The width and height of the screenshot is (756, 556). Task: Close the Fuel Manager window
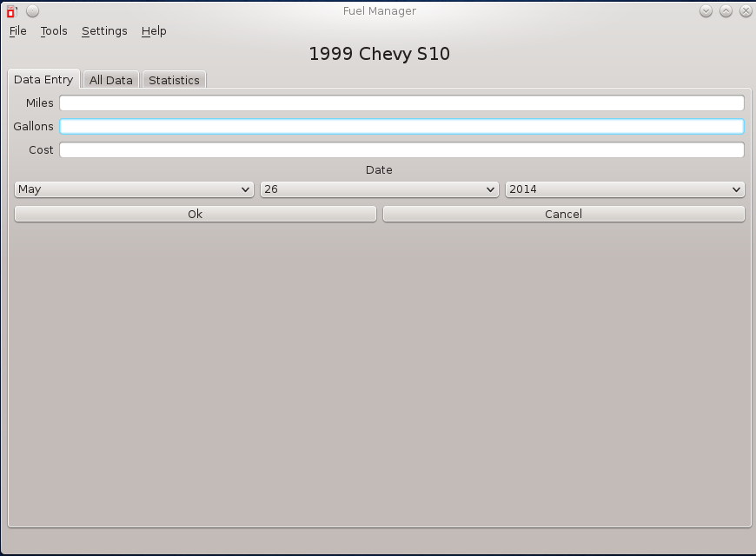click(x=746, y=11)
